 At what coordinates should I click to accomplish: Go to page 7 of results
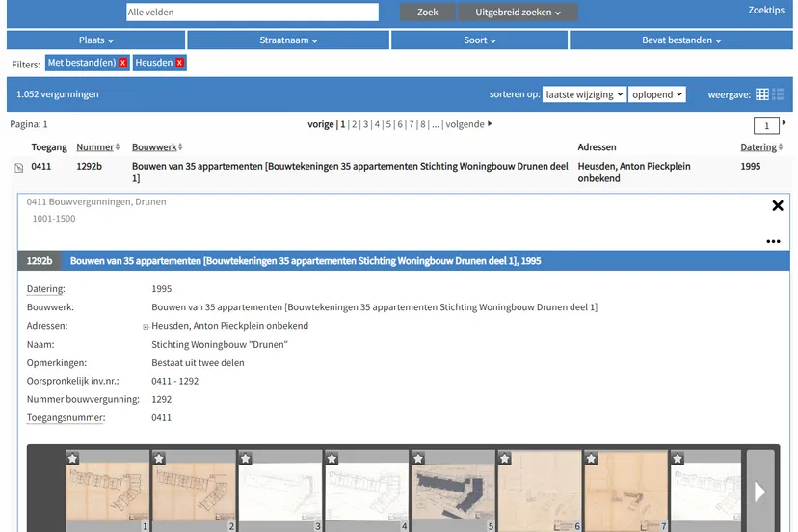pos(412,124)
